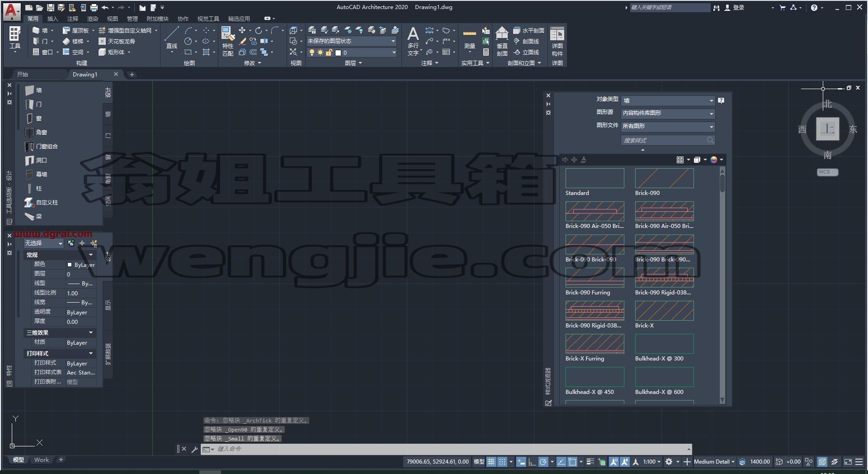
Task: Toggle ortho mode in status bar
Action: click(532, 462)
